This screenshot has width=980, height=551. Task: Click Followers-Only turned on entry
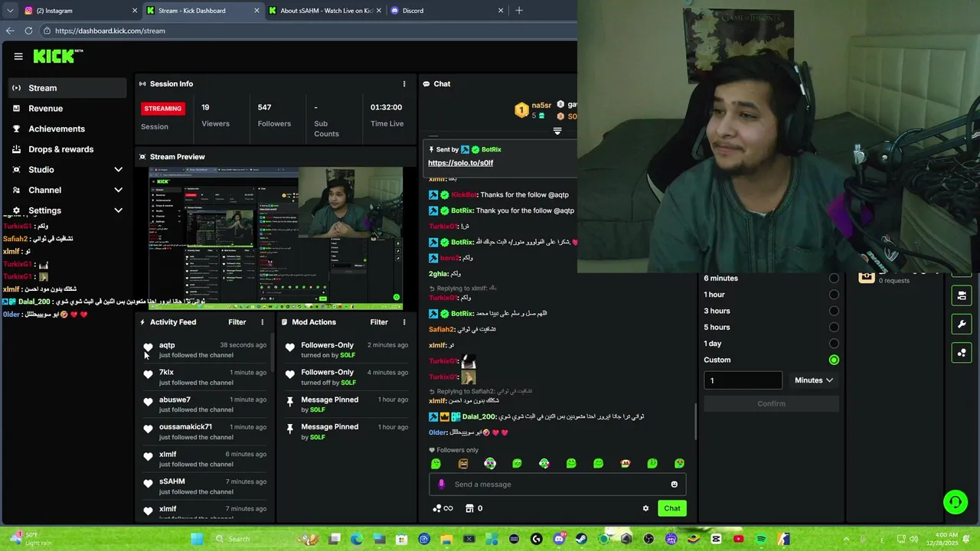[x=346, y=350]
